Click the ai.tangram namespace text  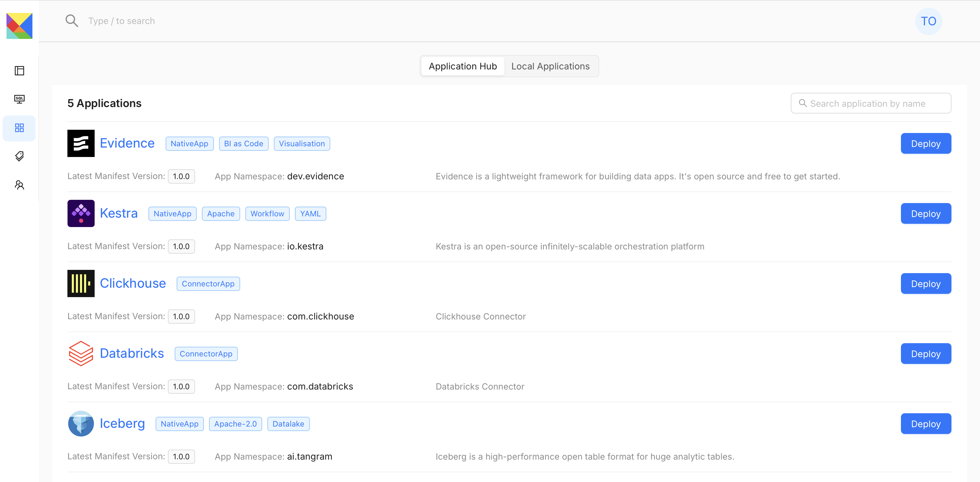tap(310, 456)
